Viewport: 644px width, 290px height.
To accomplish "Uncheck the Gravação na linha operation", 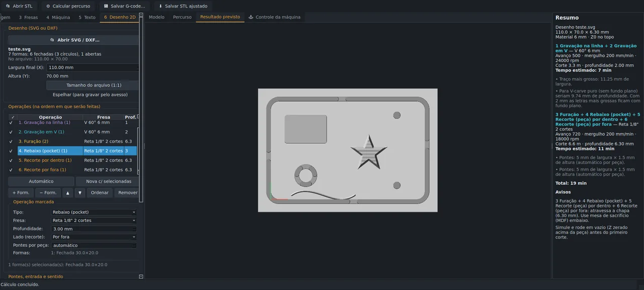I will pyautogui.click(x=11, y=122).
